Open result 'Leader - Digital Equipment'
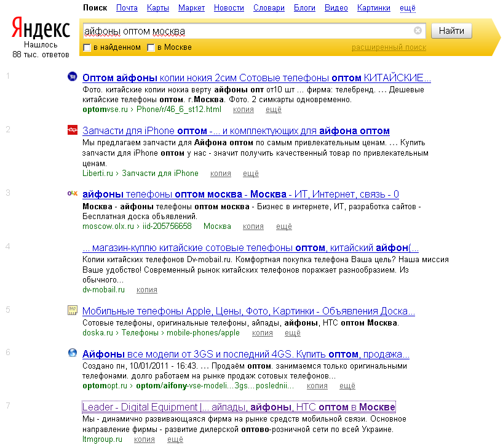This screenshot has height=448, width=503. (239, 407)
